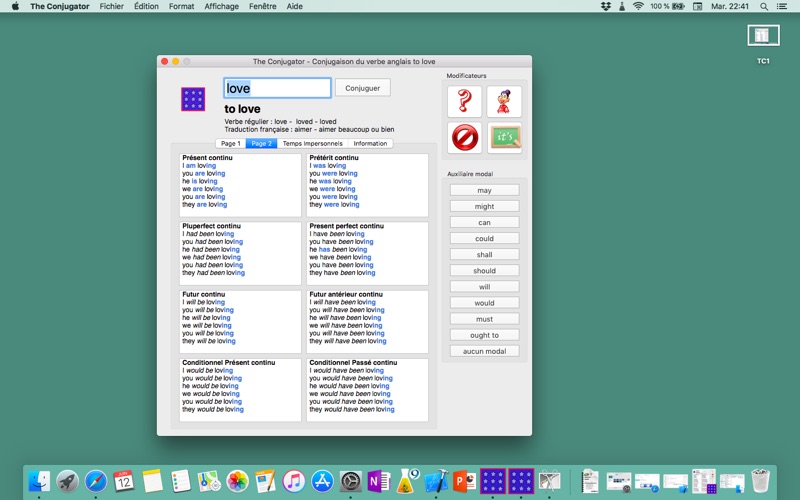Click the red prohibition negation modifier icon

click(x=464, y=138)
